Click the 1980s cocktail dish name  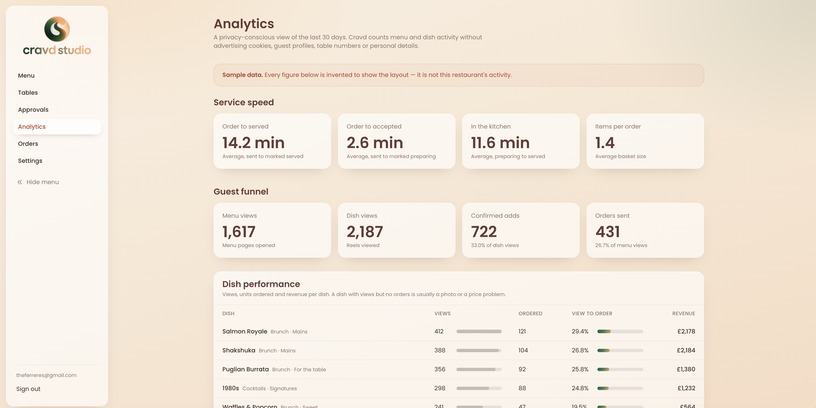click(231, 388)
